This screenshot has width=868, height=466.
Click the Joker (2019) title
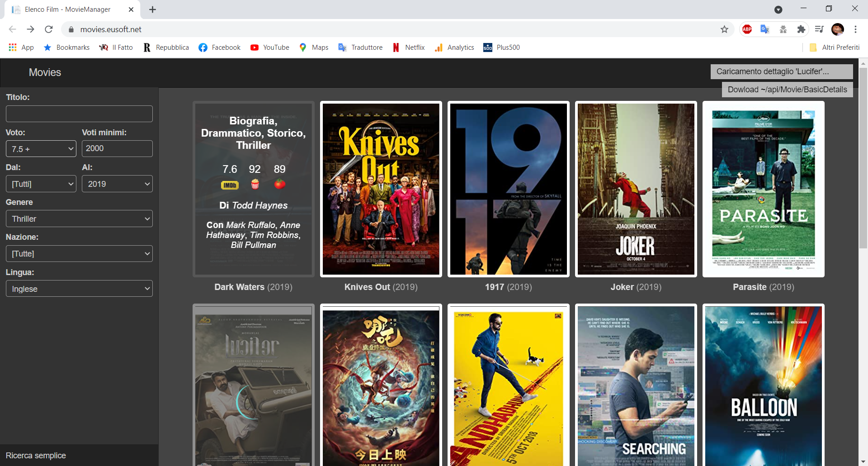pyautogui.click(x=636, y=287)
